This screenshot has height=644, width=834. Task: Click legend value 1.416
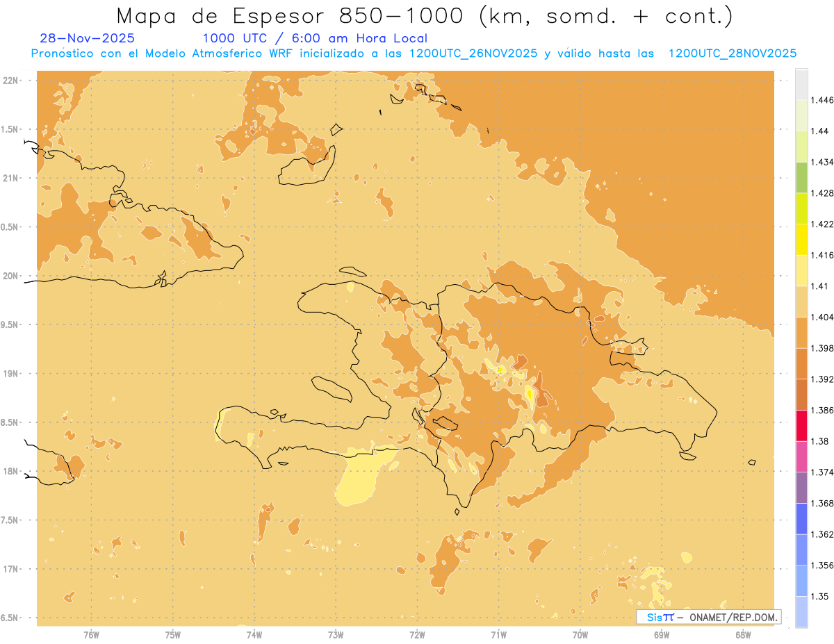(x=821, y=255)
